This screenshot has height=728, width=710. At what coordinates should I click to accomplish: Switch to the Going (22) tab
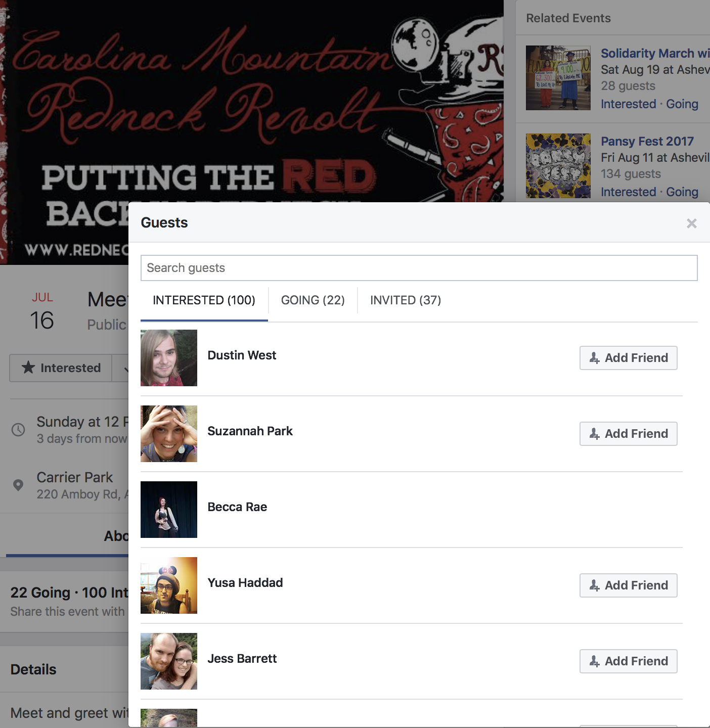tap(313, 300)
